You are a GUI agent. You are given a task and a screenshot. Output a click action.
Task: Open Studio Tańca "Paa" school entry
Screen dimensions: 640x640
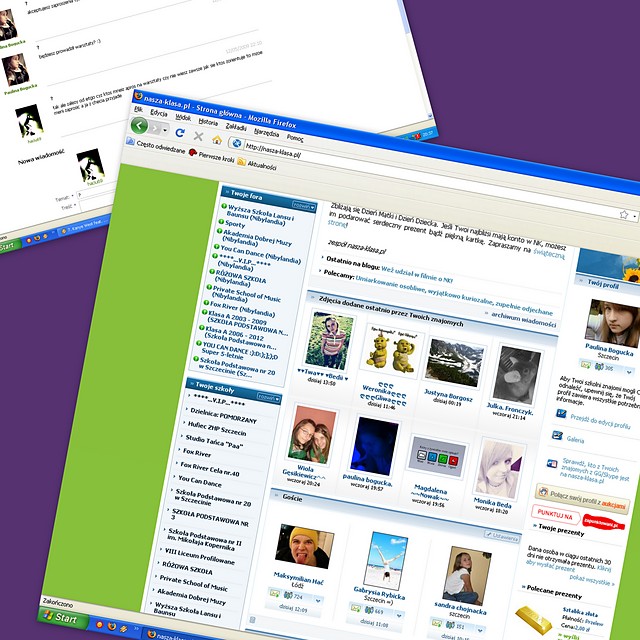(214, 442)
